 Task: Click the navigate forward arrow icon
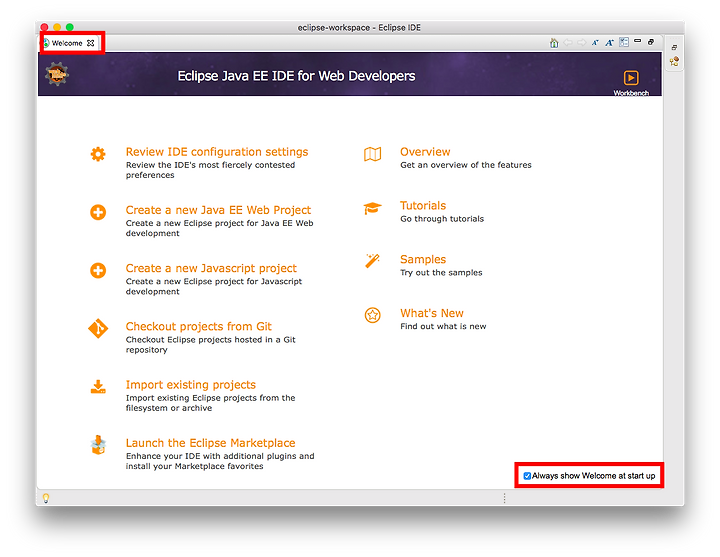coord(581,43)
